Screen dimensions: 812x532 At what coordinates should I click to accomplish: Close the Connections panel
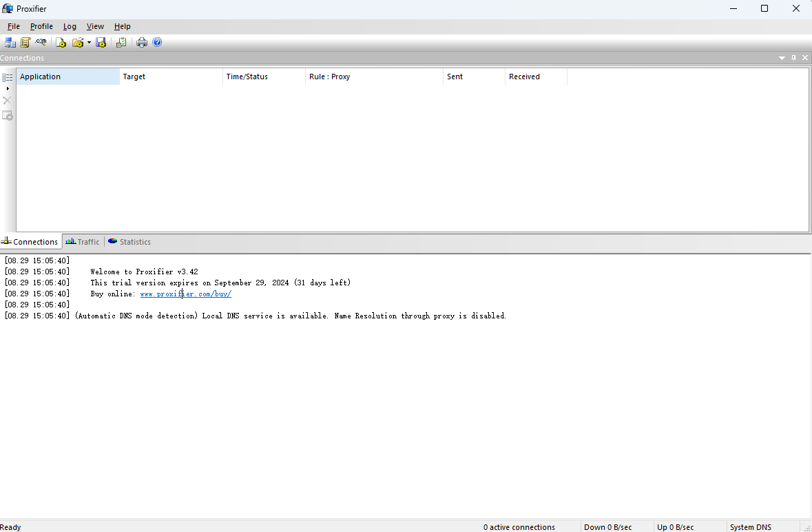point(804,58)
